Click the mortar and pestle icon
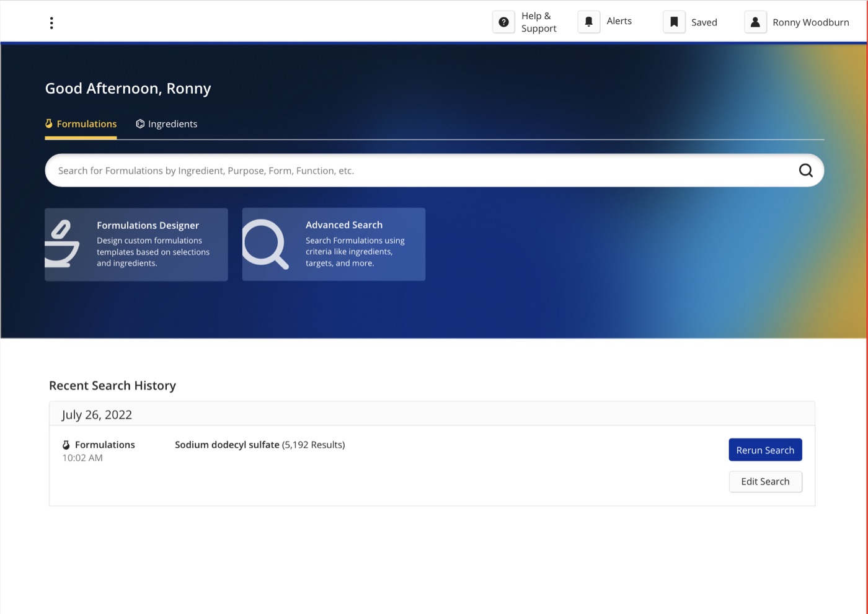The height and width of the screenshot is (614, 868). pos(62,244)
